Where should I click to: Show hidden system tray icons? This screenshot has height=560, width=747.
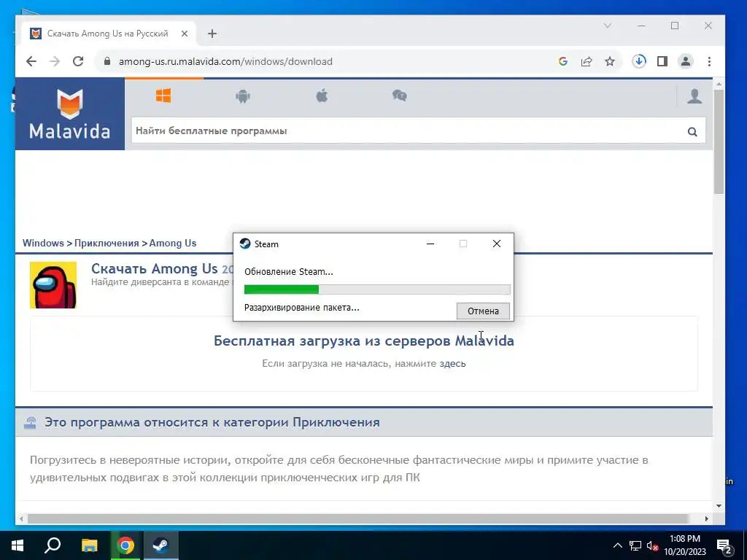(x=617, y=545)
